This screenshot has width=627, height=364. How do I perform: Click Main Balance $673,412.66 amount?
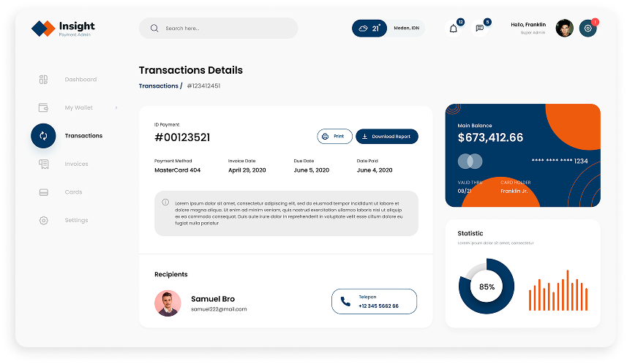[490, 137]
